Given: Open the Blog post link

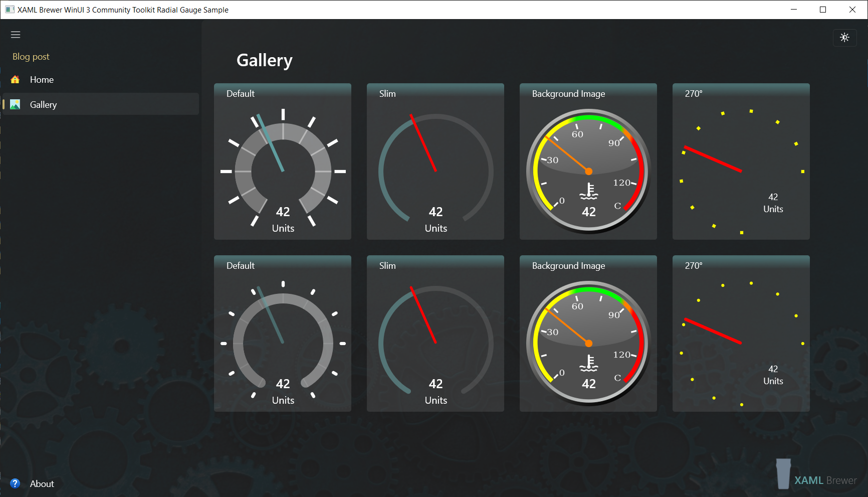Looking at the screenshot, I should tap(31, 57).
